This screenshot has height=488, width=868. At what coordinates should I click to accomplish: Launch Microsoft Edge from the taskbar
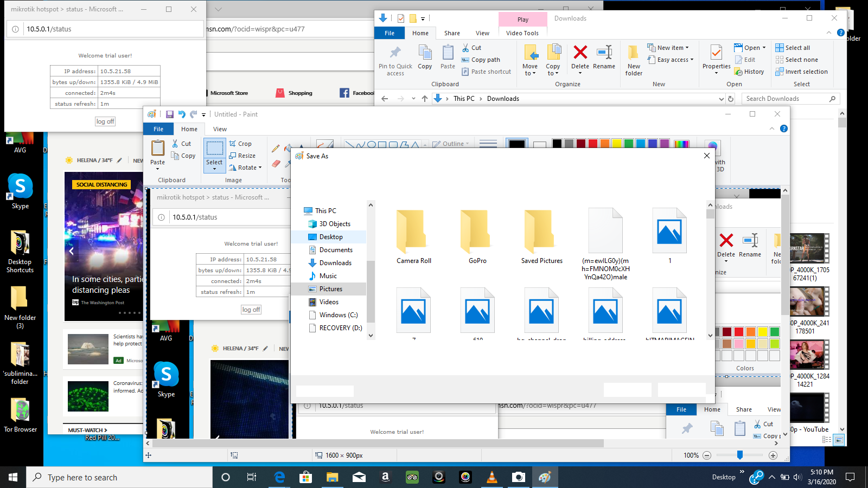[x=280, y=477]
